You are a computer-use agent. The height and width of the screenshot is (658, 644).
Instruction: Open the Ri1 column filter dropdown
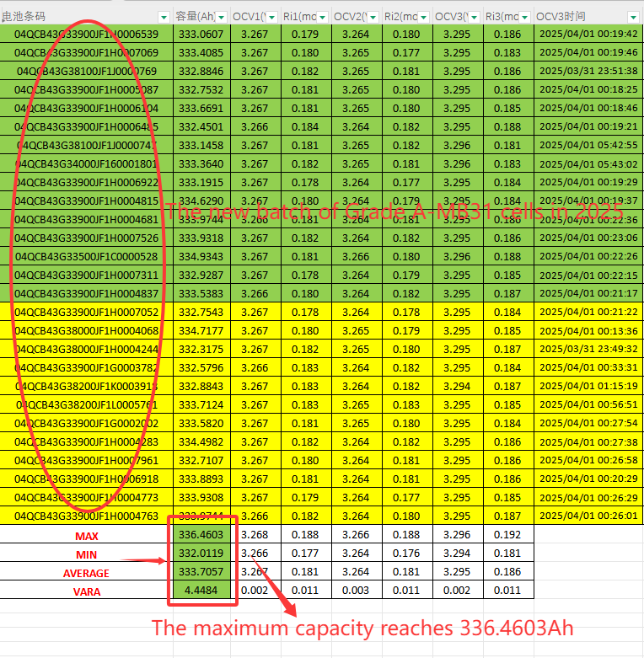pos(323,16)
